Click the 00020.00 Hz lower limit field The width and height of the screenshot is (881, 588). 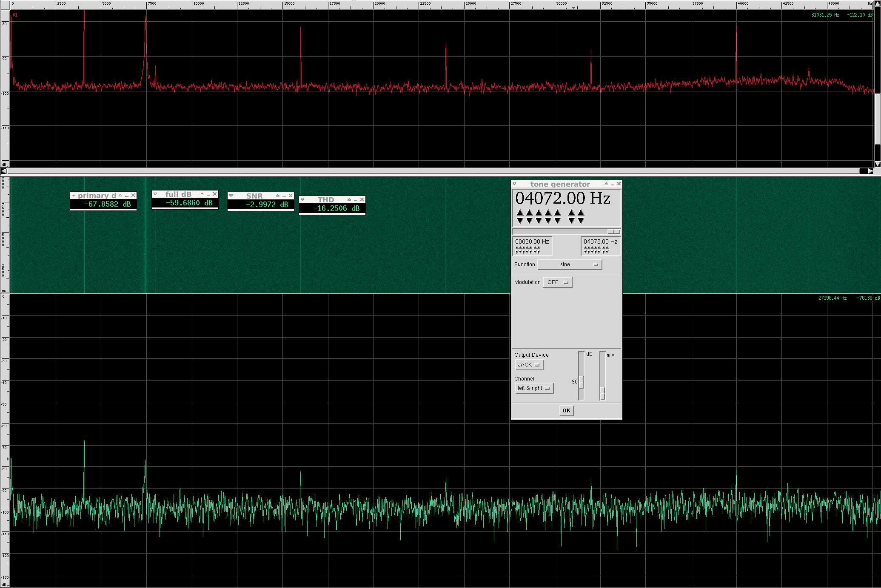coord(532,241)
